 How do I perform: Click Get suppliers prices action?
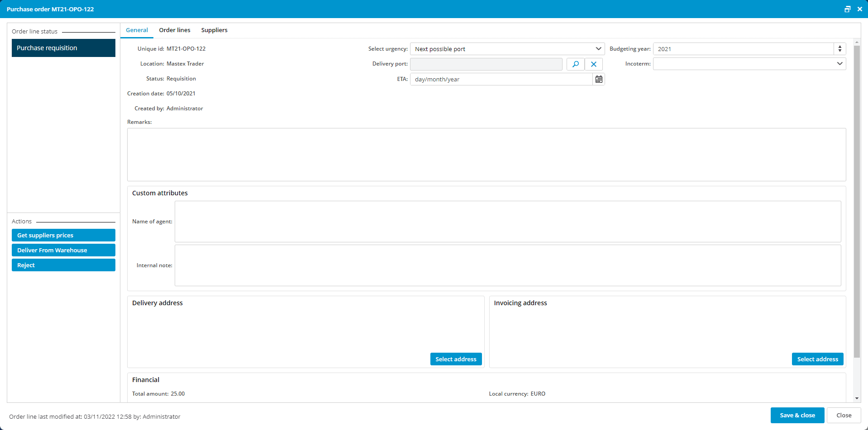click(x=63, y=235)
